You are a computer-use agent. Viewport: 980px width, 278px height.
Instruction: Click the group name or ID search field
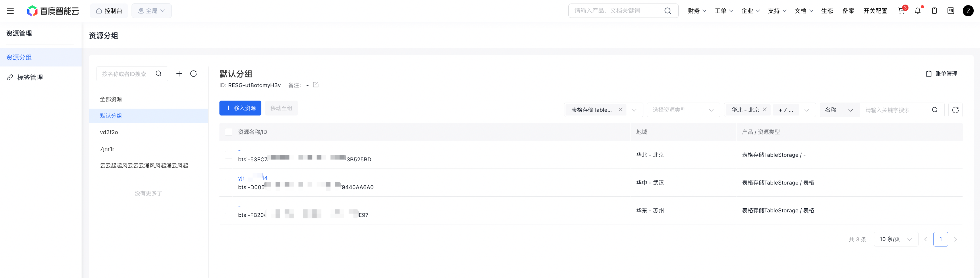(126, 74)
